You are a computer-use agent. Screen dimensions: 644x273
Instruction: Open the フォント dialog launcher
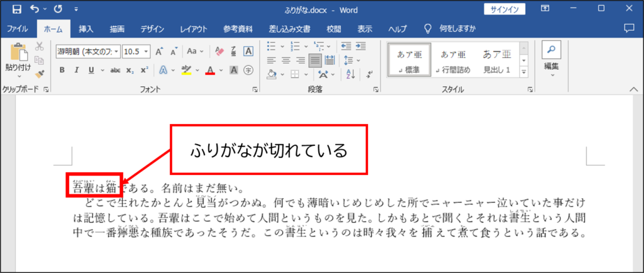(x=255, y=89)
